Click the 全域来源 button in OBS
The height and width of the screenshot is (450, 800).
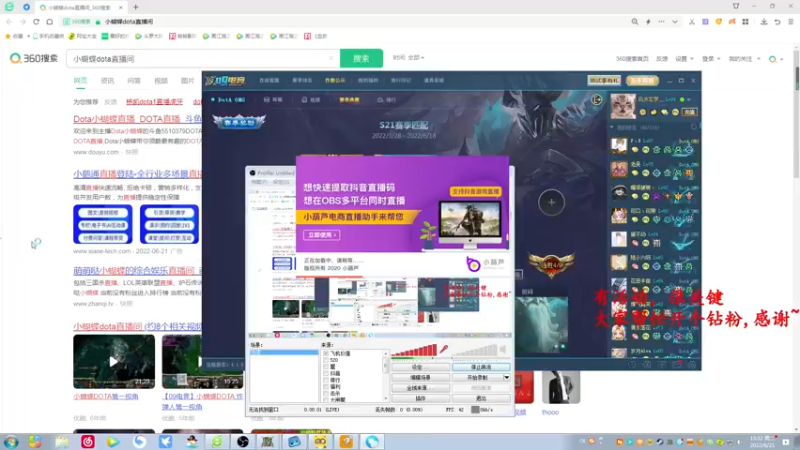click(420, 388)
